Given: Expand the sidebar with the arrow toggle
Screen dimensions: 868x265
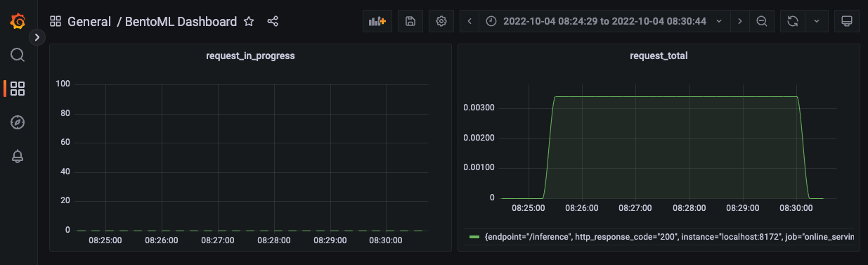Looking at the screenshot, I should coord(37,37).
